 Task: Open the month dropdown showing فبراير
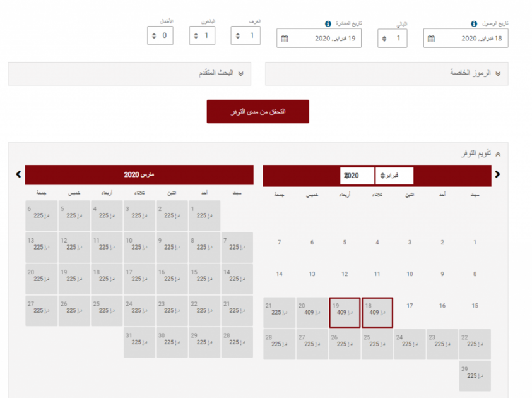[394, 176]
